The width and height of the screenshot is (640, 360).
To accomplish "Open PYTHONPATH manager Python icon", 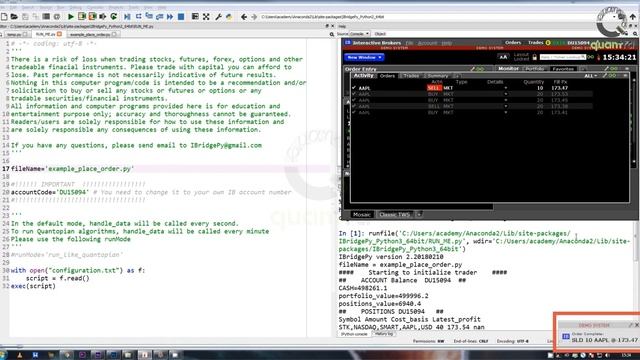I will pos(229,17).
